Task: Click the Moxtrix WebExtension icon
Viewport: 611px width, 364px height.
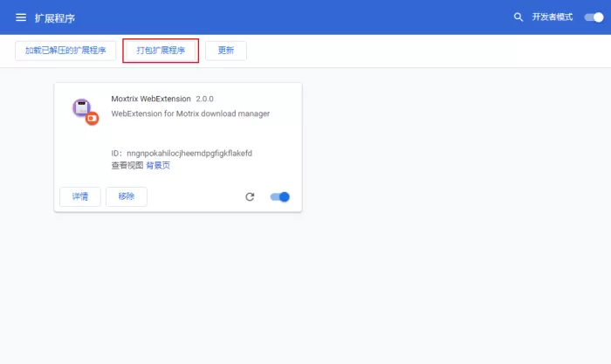Action: pos(86,112)
